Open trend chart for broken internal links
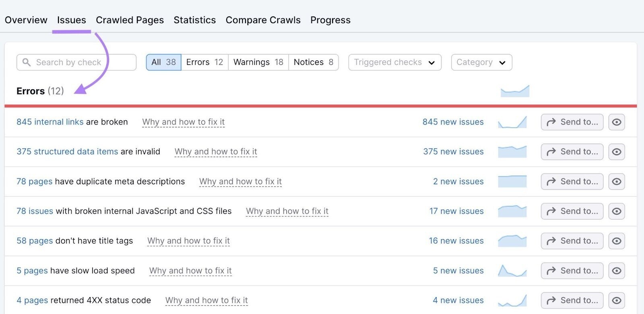This screenshot has width=644, height=314. click(512, 122)
